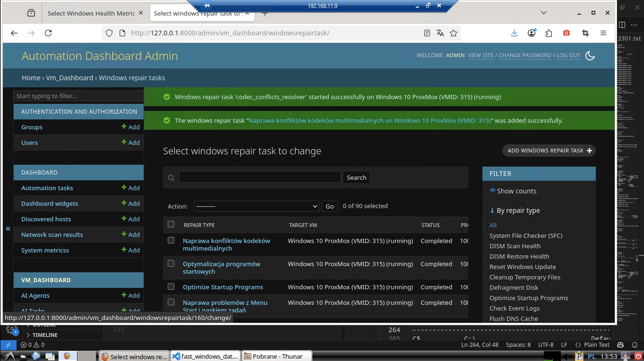Click the ADD WINDOWS REPAIR TASK button
Viewport: 644px width, 361px height.
(x=549, y=151)
